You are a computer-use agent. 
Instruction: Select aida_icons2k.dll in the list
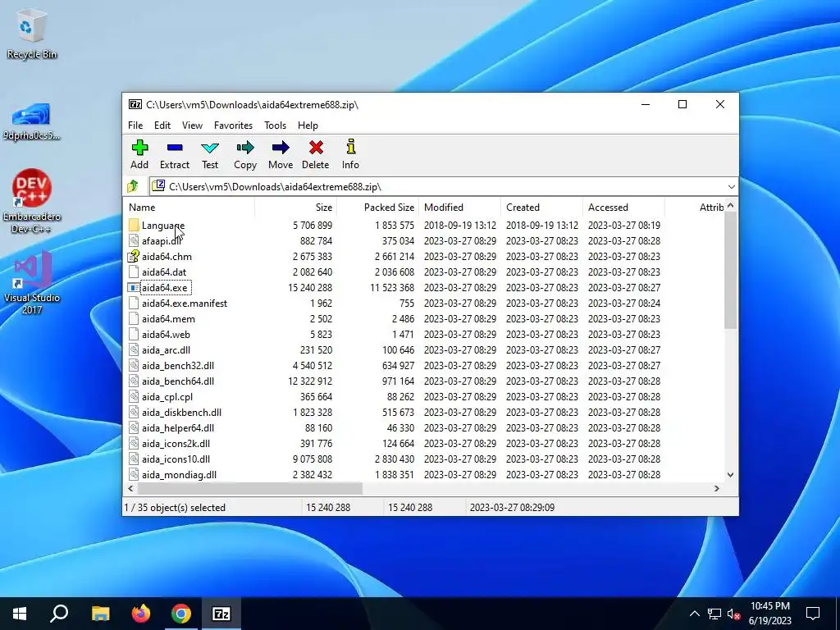(176, 444)
